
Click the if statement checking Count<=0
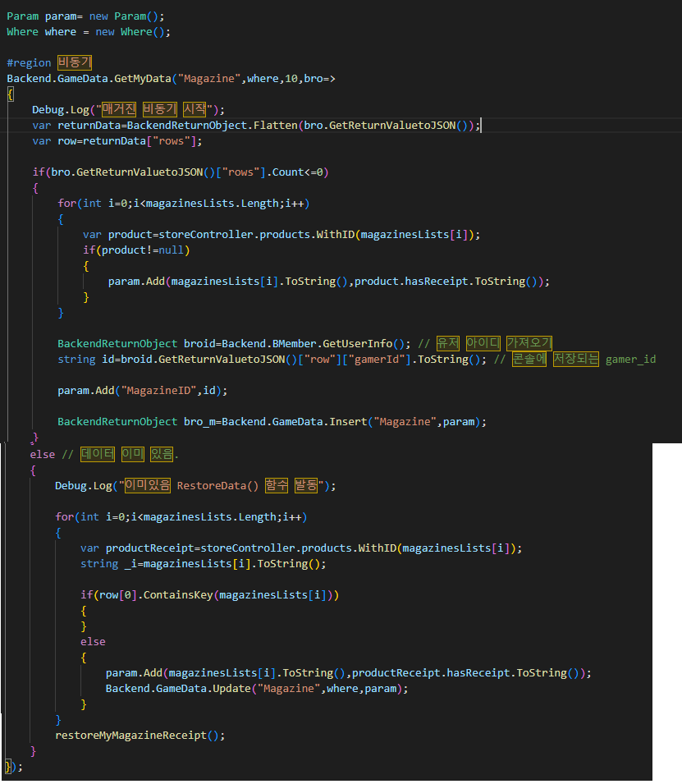coord(181,172)
